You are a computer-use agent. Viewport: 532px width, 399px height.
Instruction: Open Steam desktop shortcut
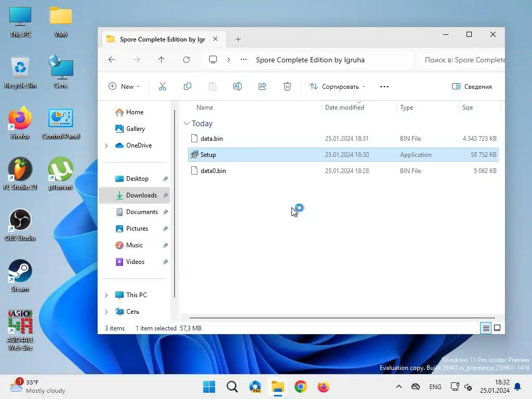(20, 275)
